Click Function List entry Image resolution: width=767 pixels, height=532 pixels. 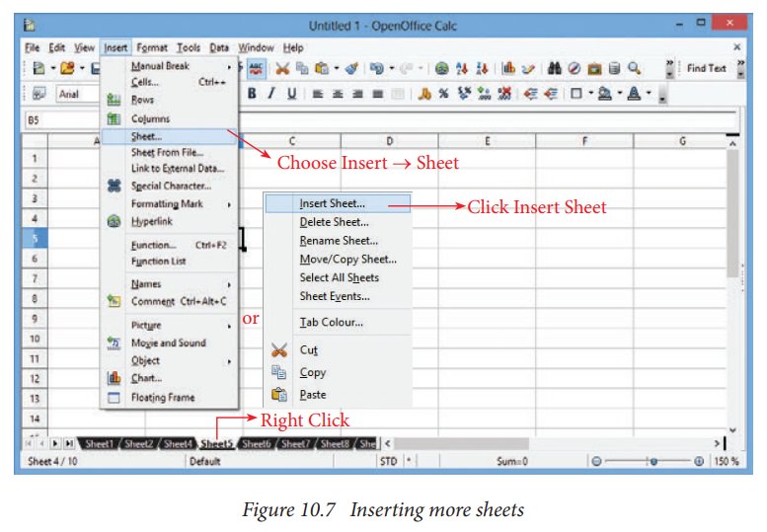169,262
